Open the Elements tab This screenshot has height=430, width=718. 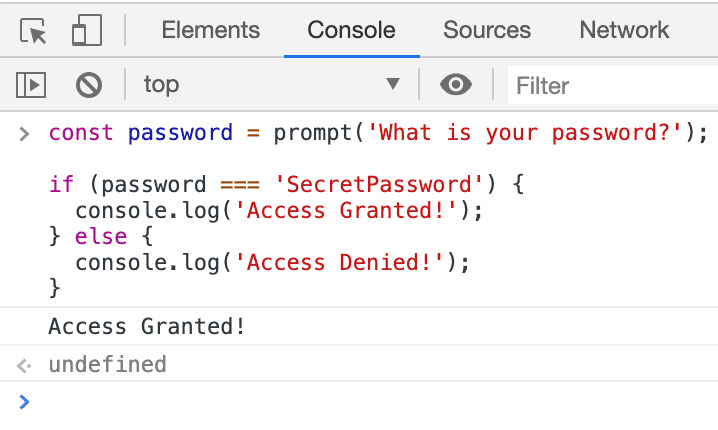[x=210, y=30]
